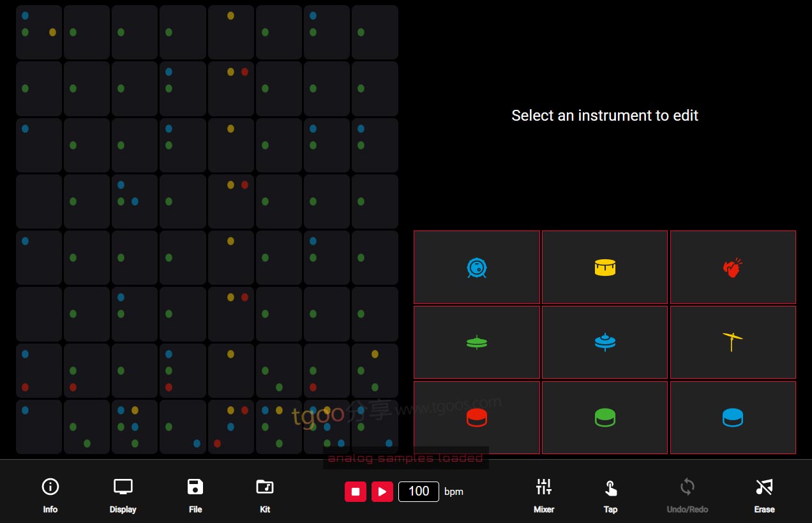The height and width of the screenshot is (523, 812).
Task: Open the Info panel
Action: click(x=50, y=495)
